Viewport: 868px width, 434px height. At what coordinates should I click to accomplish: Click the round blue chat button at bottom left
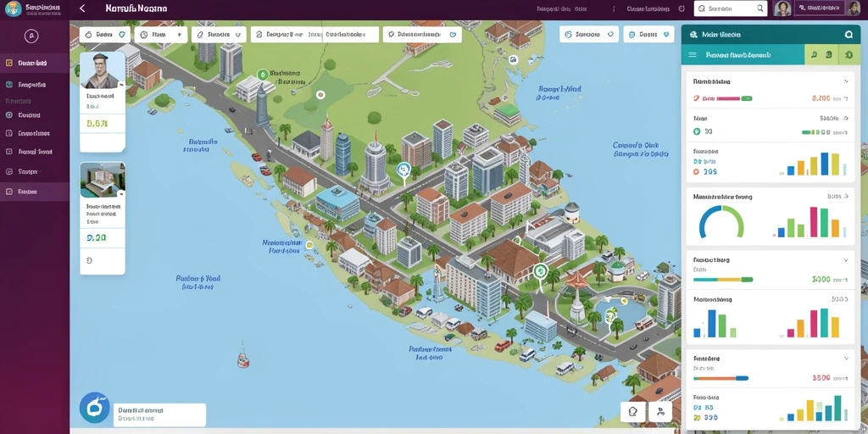point(95,408)
